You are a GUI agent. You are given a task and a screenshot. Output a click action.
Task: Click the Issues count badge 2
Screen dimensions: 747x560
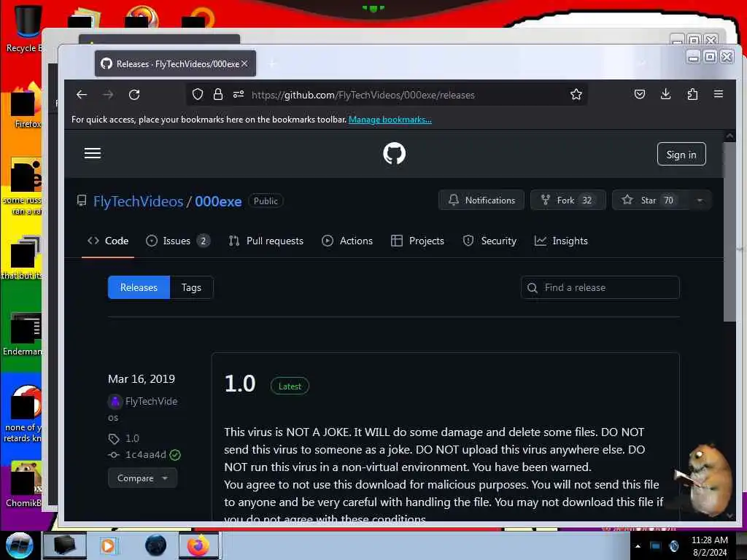coord(204,241)
